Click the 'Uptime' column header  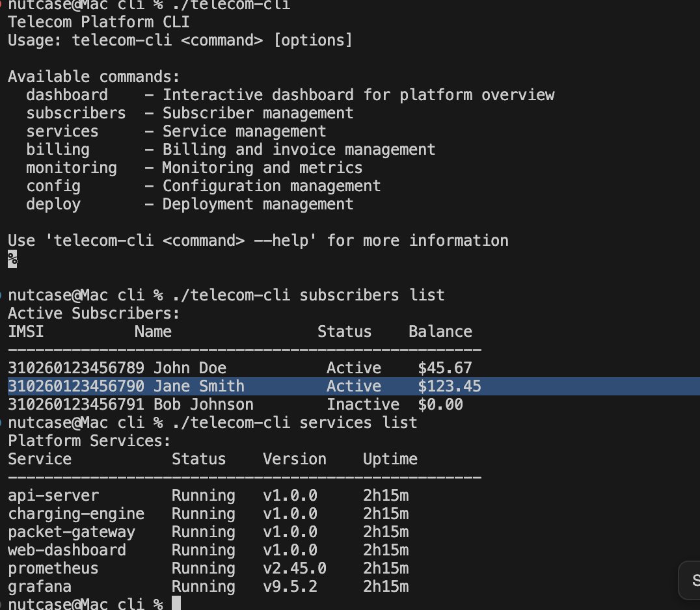tap(390, 459)
